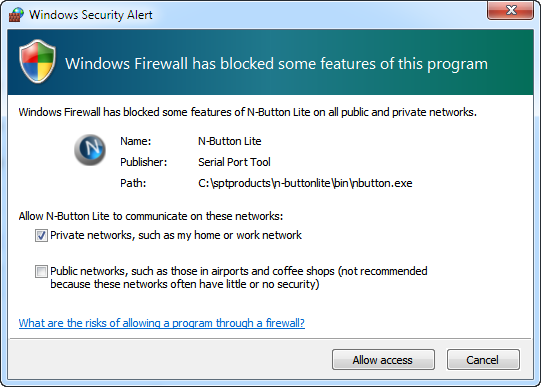Viewport: 541px width, 387px height.
Task: Click the blocked features banner heading
Action: (x=276, y=64)
